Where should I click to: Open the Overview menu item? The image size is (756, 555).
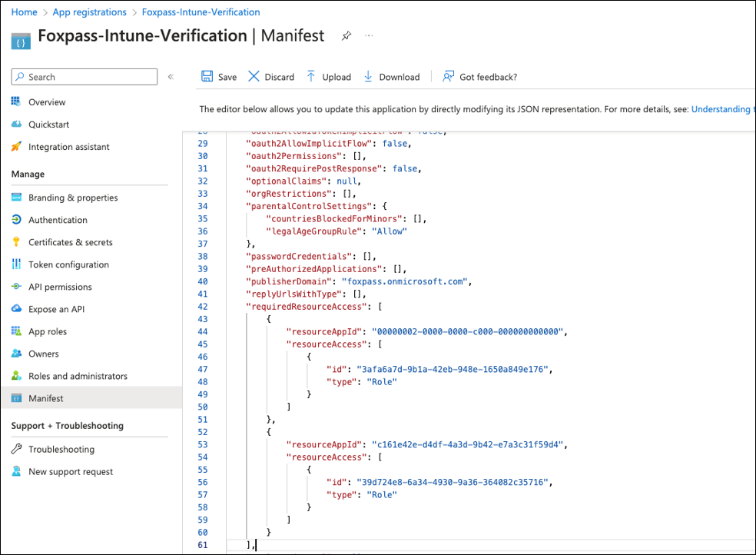tap(47, 102)
